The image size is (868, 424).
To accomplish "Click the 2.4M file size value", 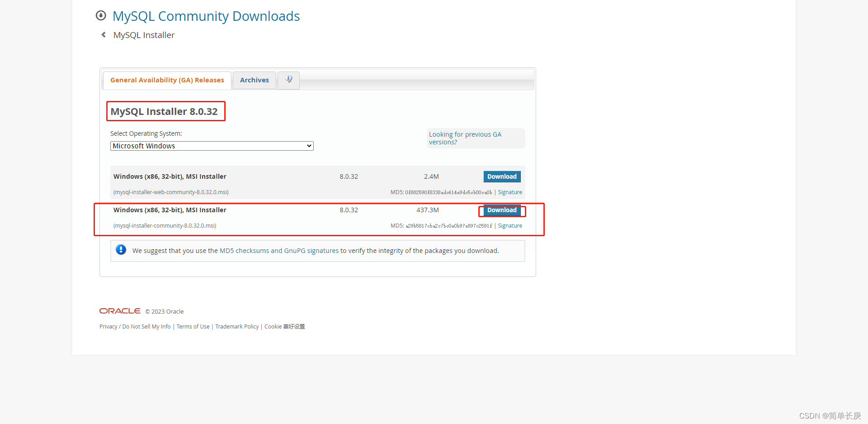I will 431,176.
